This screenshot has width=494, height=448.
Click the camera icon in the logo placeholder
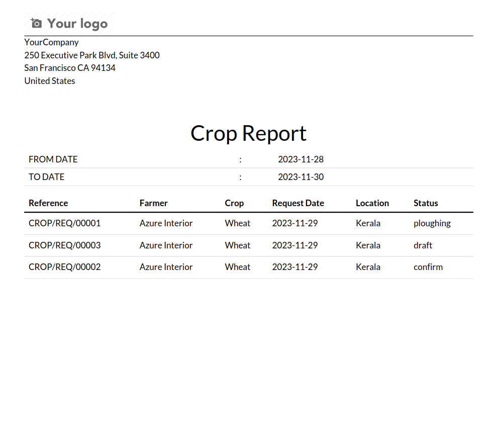pyautogui.click(x=36, y=23)
